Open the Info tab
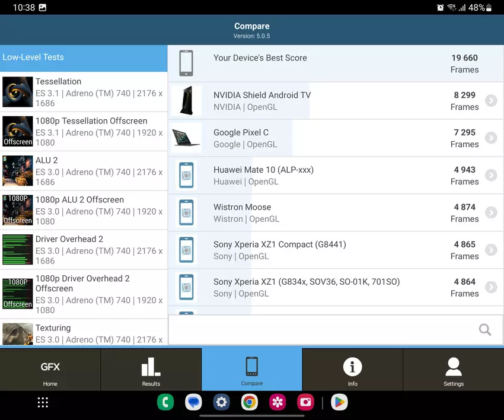The image size is (504, 420). pos(353,370)
